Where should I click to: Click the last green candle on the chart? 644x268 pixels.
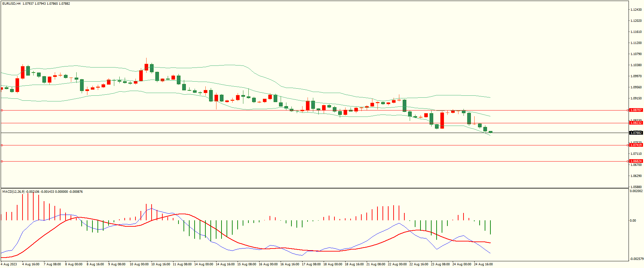coord(490,132)
